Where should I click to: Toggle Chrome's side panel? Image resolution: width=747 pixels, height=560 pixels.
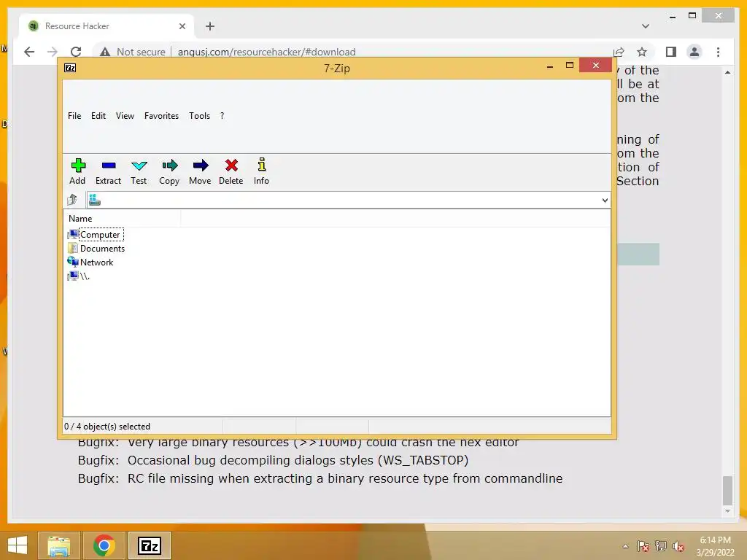coord(671,52)
